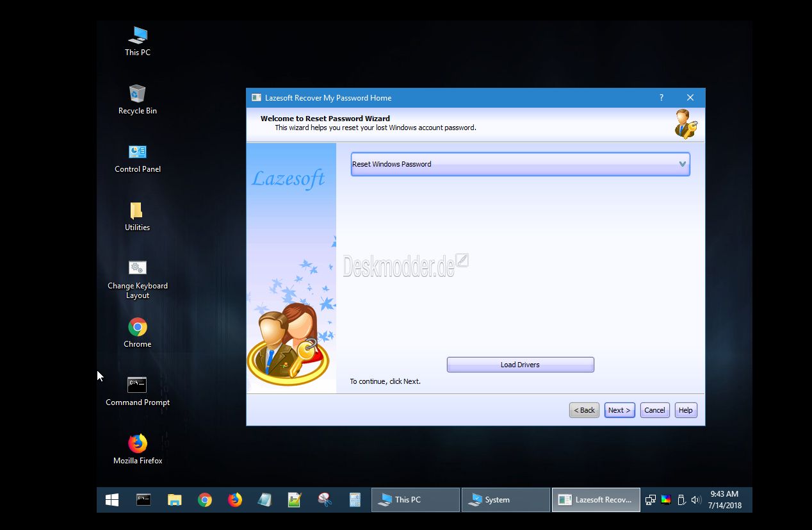Click the Help button in wizard

click(x=686, y=410)
